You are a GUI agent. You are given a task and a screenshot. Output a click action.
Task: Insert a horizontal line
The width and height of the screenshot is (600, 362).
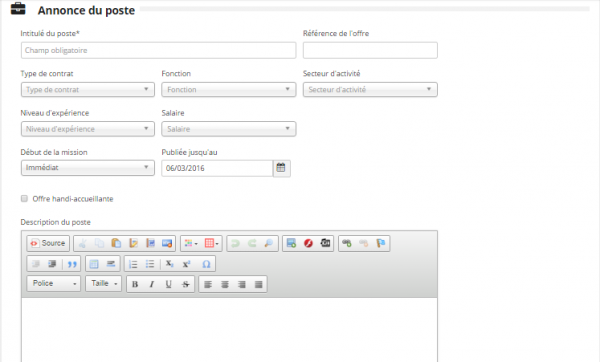point(111,264)
